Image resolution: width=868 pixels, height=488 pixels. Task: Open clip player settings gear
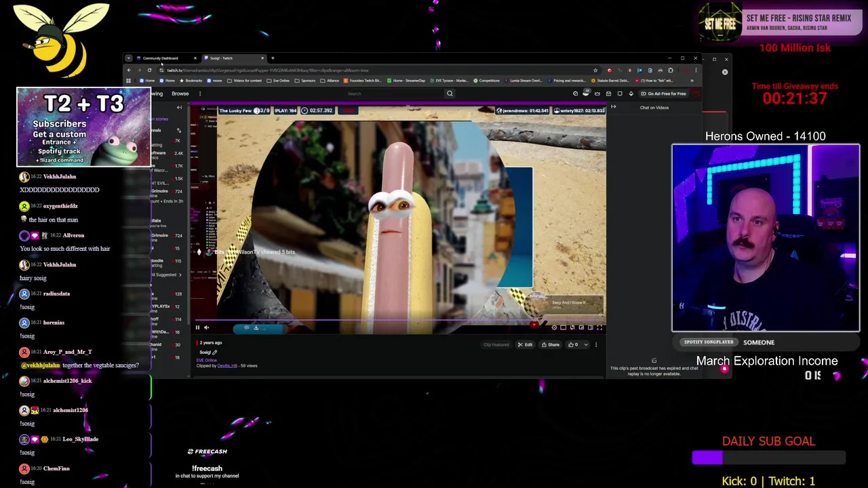[x=554, y=327]
